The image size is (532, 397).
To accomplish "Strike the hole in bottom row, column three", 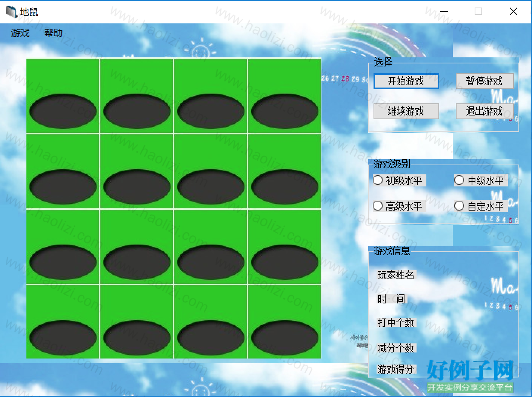I will click(x=211, y=338).
